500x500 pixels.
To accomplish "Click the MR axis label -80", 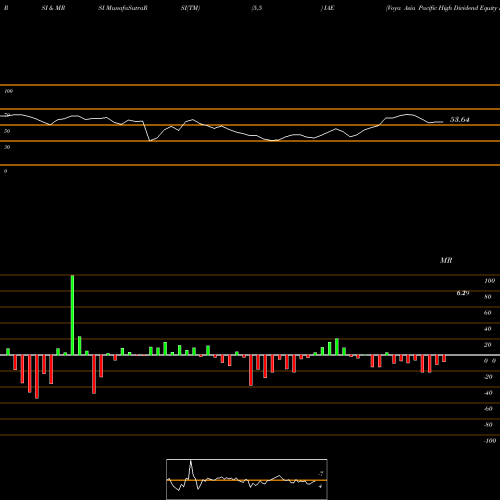I will (x=488, y=425).
